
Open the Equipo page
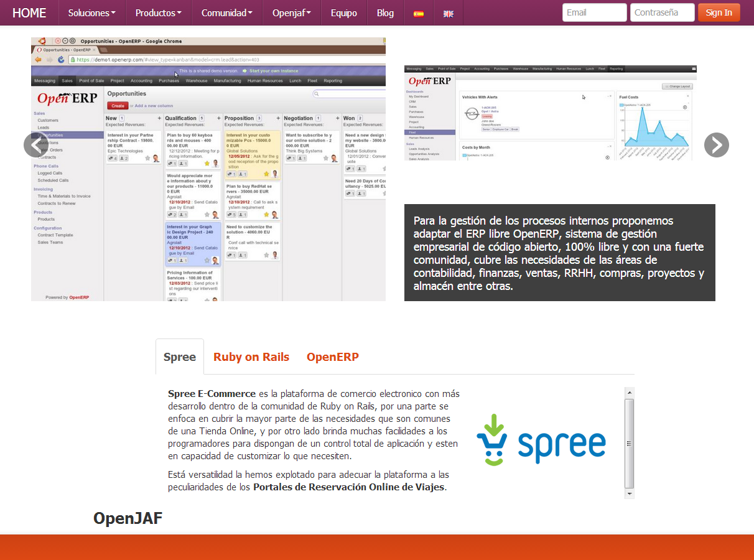point(344,13)
